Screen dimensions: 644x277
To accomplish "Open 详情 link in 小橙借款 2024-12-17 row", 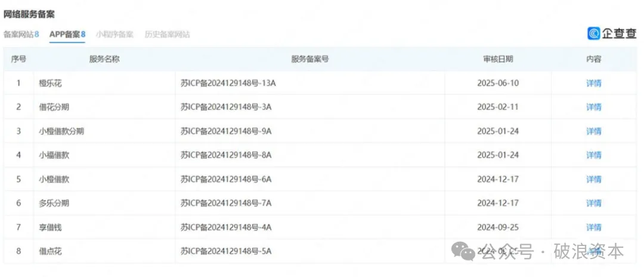I will 593,179.
